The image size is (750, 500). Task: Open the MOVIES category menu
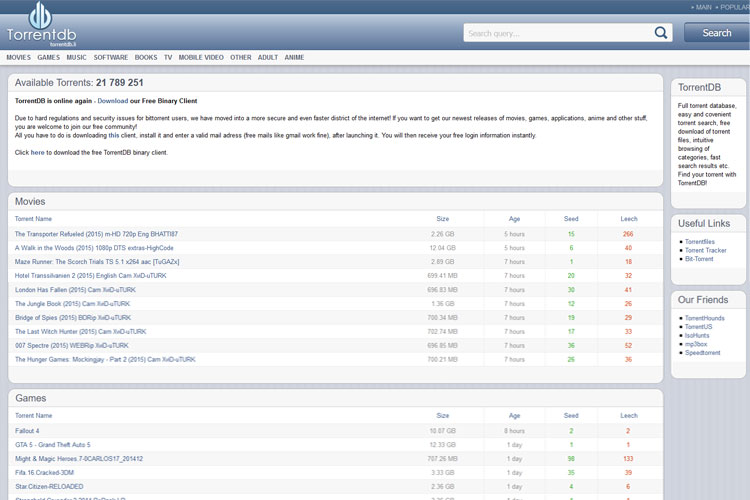(x=19, y=57)
